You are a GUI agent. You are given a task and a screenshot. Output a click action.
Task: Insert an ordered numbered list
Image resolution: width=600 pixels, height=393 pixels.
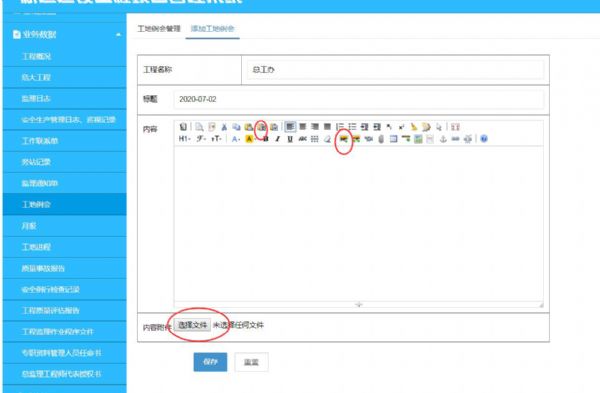pos(339,127)
